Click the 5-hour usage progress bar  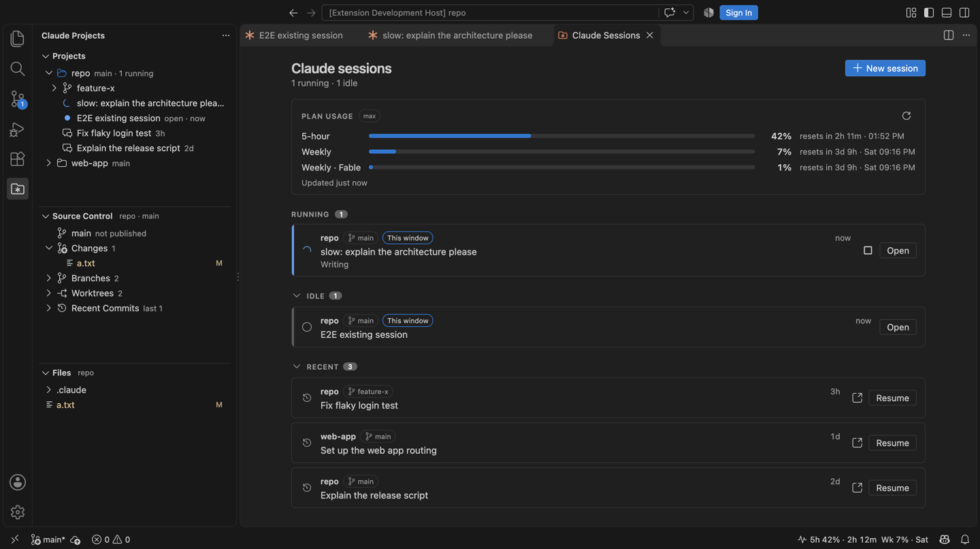pos(561,136)
